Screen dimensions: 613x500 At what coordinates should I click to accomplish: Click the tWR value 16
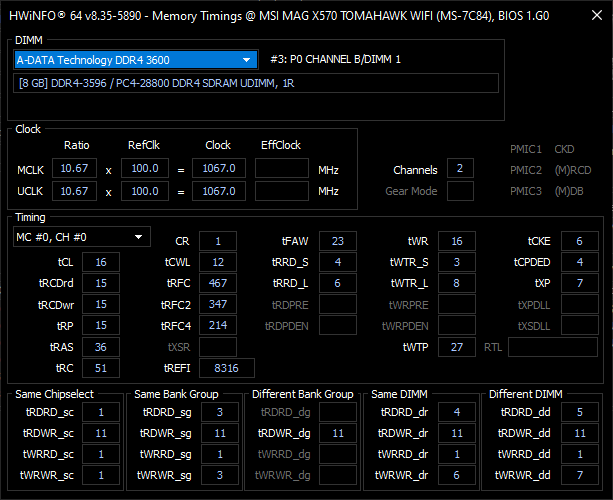457,241
